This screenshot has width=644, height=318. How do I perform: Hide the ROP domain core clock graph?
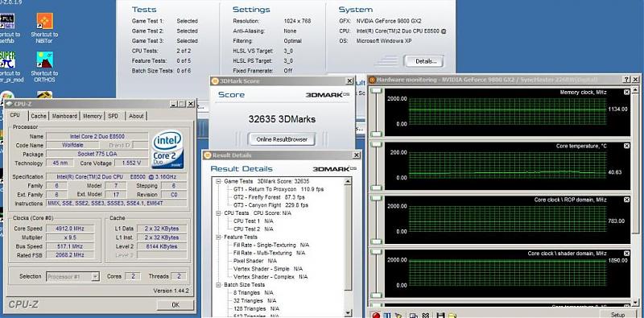click(627, 200)
